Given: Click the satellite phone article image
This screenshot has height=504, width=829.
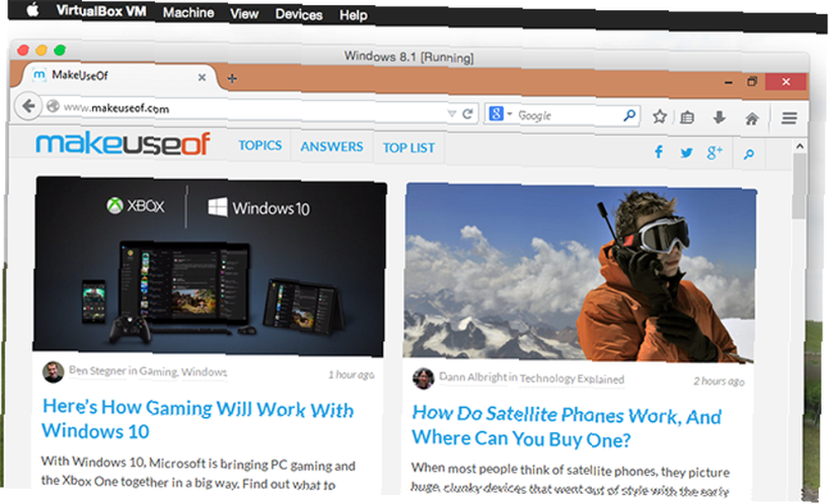Looking at the screenshot, I should [579, 273].
